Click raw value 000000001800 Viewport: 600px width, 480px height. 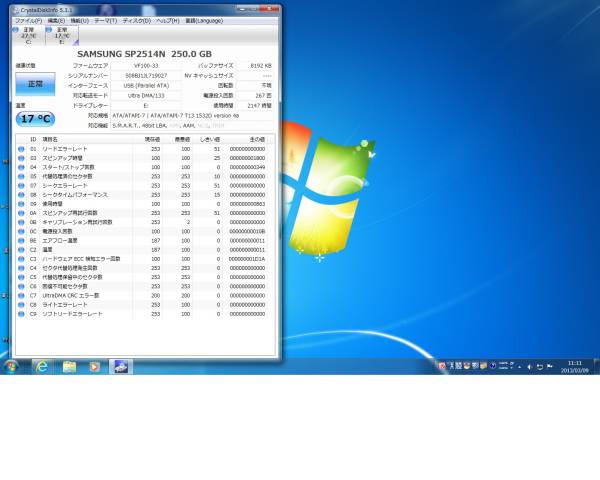coord(247,158)
